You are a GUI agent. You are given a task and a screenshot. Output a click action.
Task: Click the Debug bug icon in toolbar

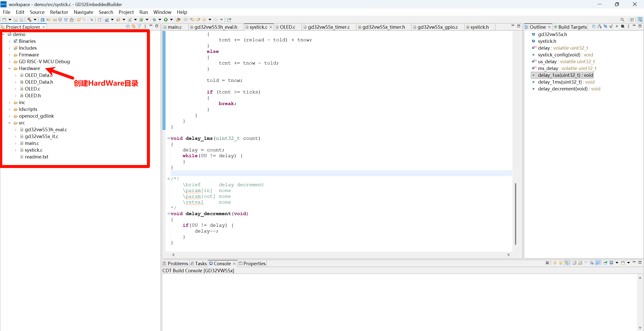click(154, 20)
